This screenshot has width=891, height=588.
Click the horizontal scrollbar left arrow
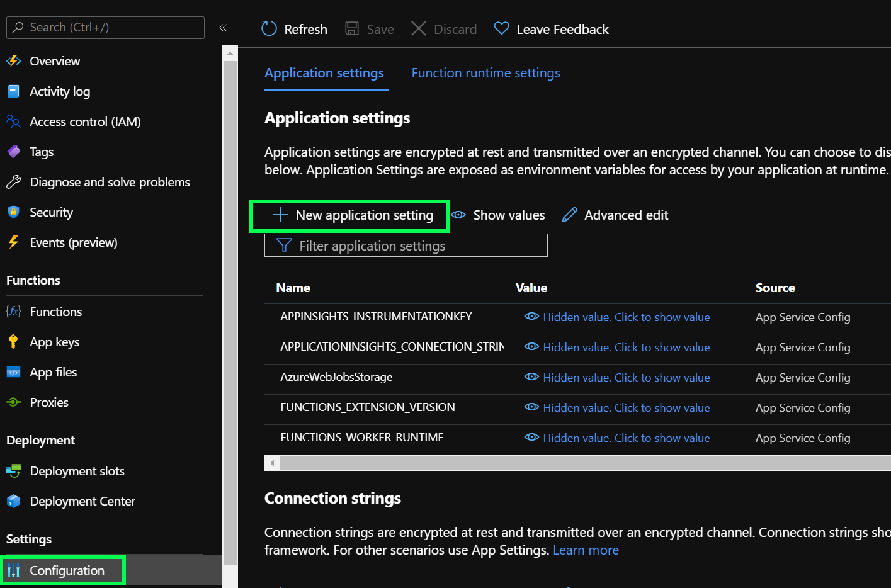click(272, 463)
